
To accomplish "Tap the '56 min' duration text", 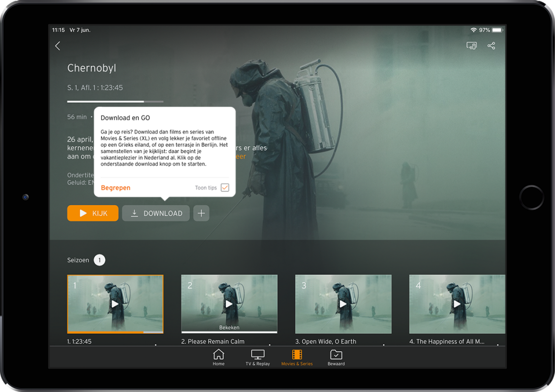I will click(x=77, y=117).
